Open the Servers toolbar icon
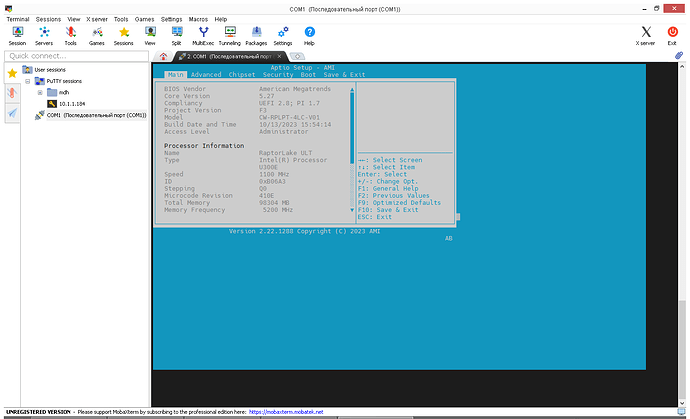 pyautogui.click(x=44, y=36)
